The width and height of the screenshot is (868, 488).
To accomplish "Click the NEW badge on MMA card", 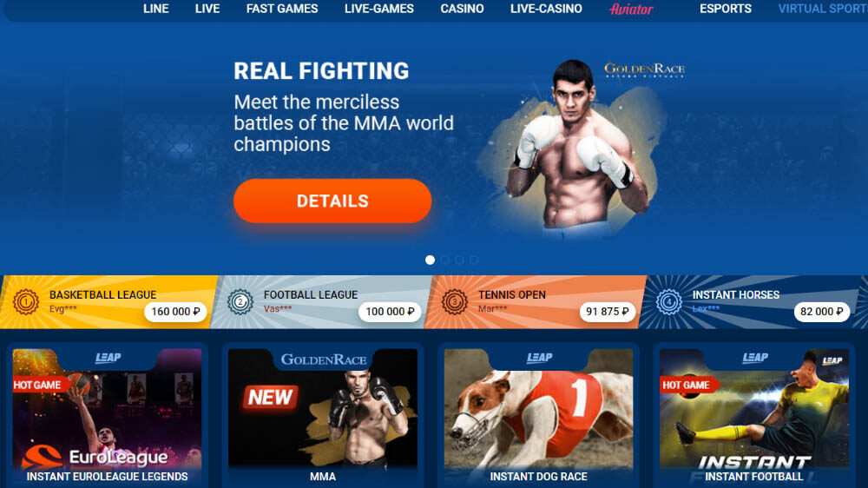I will (x=270, y=397).
